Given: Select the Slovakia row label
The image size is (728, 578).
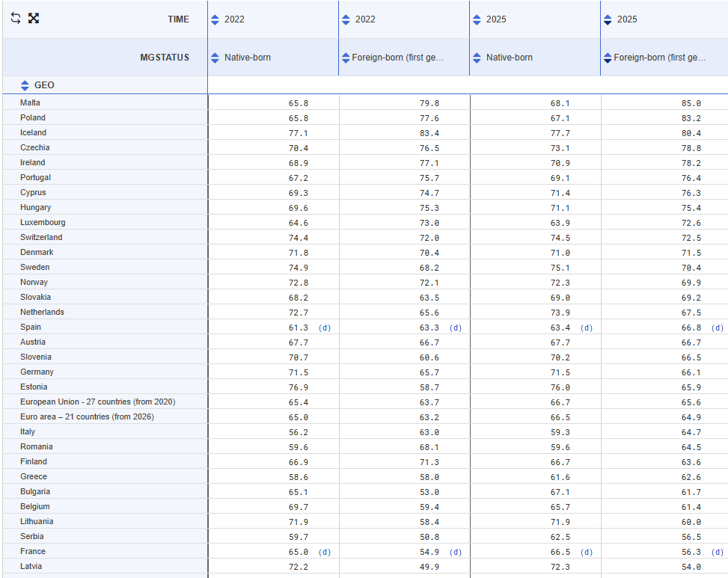Looking at the screenshot, I should 35,297.
